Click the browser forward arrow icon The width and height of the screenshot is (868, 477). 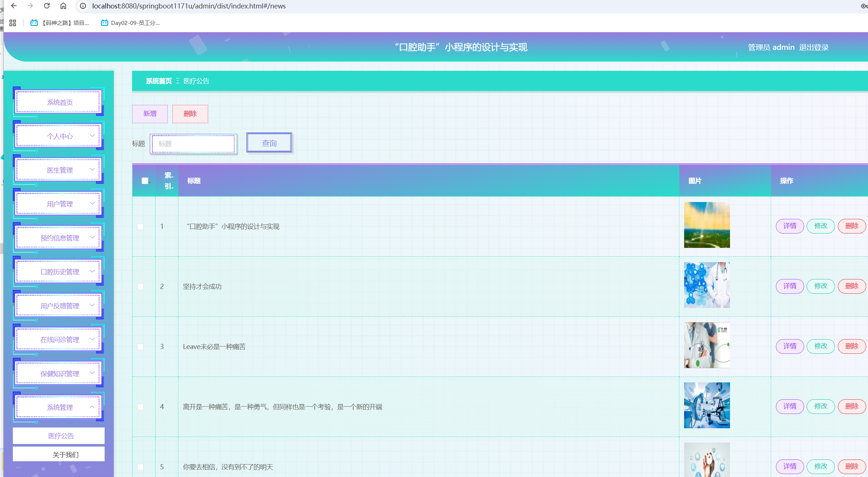click(30, 6)
